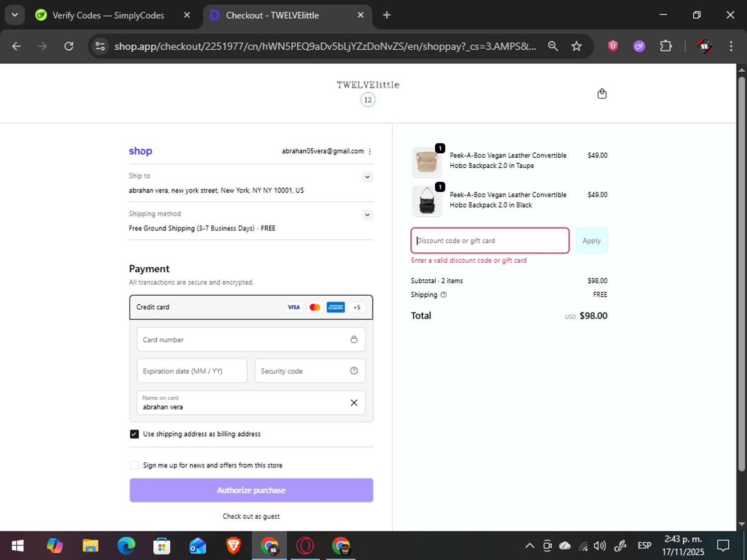Click the Name on card field
747x560 pixels.
coord(251,403)
